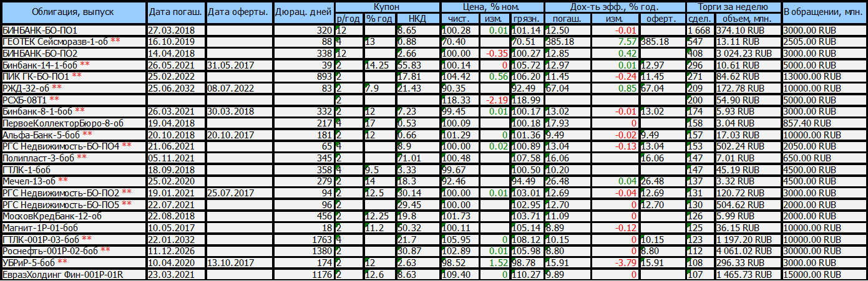Open ЕвразХолдинг Фин-001Р-01Р bond entry
The height and width of the screenshot is (281, 868).
[x=63, y=274]
